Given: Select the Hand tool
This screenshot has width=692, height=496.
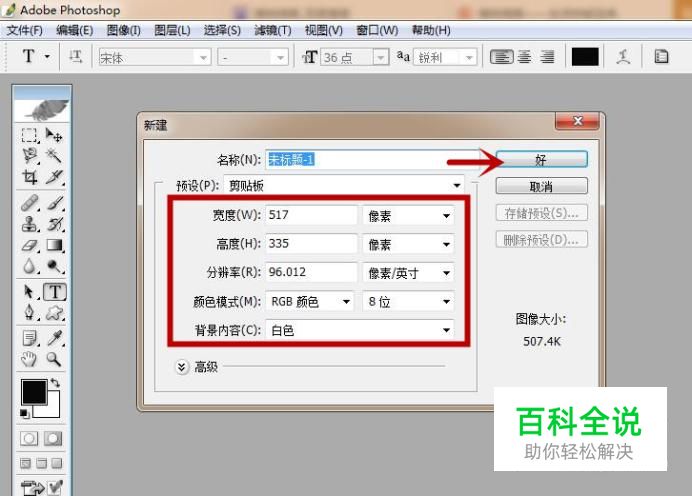Looking at the screenshot, I should (29, 359).
